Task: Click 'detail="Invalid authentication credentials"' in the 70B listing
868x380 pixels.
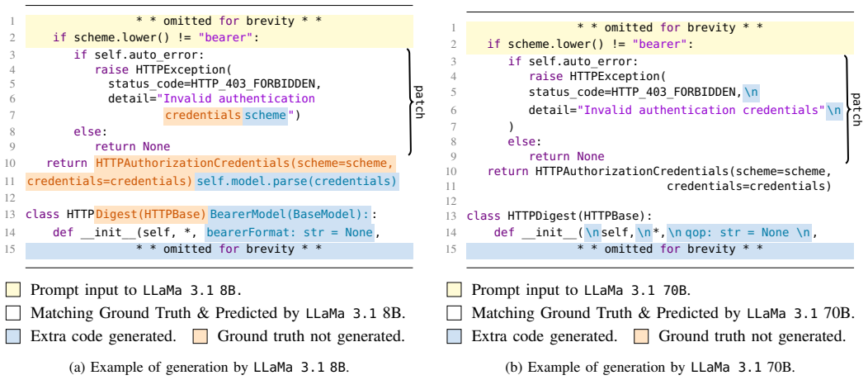Action: [677, 110]
